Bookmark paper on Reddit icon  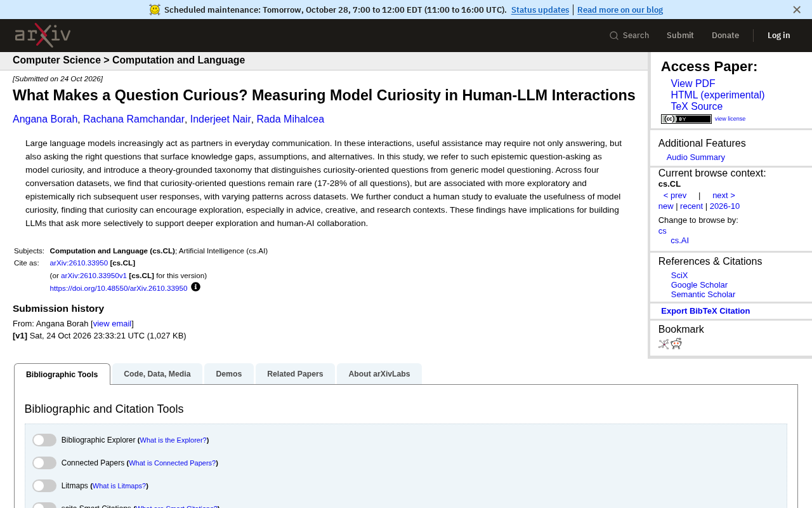(676, 344)
